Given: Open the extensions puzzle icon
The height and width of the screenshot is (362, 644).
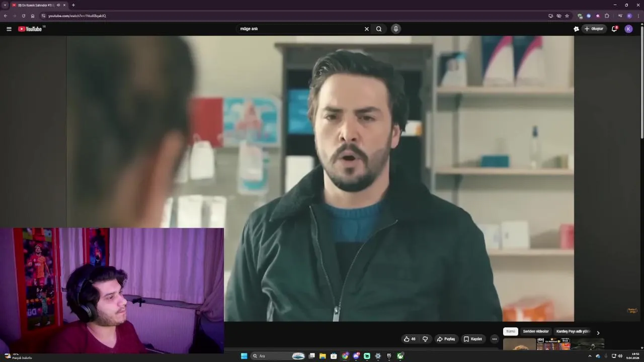Looking at the screenshot, I should 607,16.
